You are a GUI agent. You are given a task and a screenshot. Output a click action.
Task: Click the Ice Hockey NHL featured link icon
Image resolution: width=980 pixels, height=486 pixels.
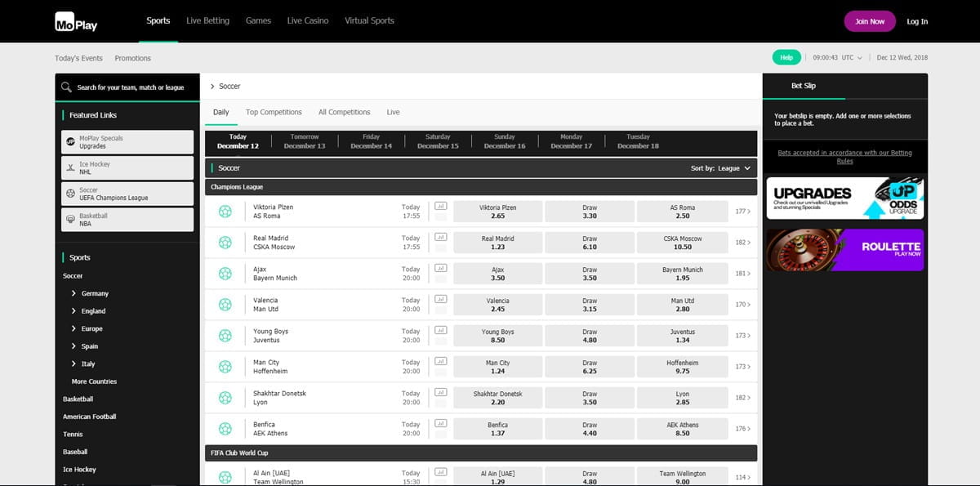71,168
